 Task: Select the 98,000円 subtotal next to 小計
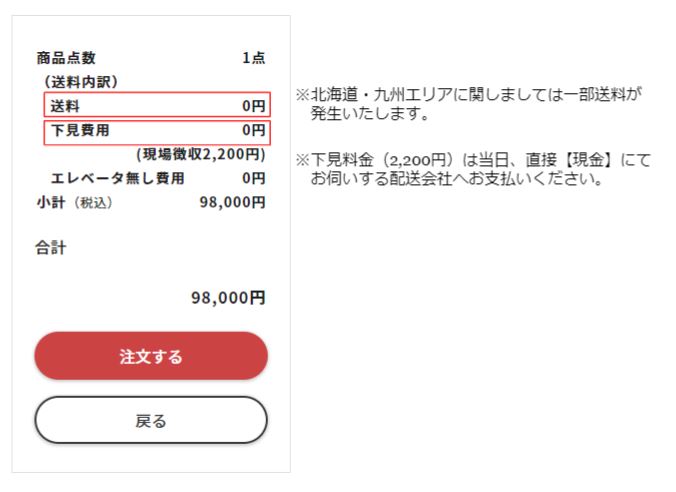click(232, 203)
